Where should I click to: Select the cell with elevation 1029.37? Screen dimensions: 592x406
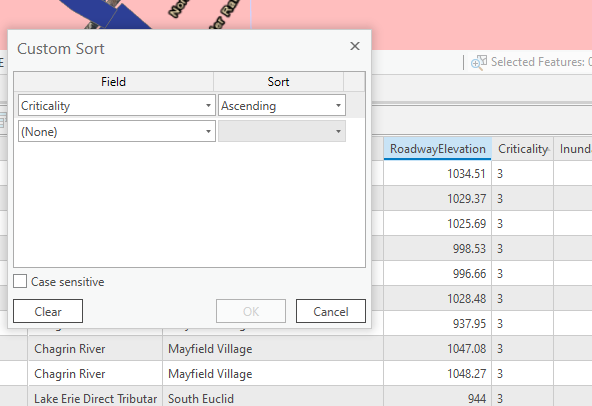438,199
